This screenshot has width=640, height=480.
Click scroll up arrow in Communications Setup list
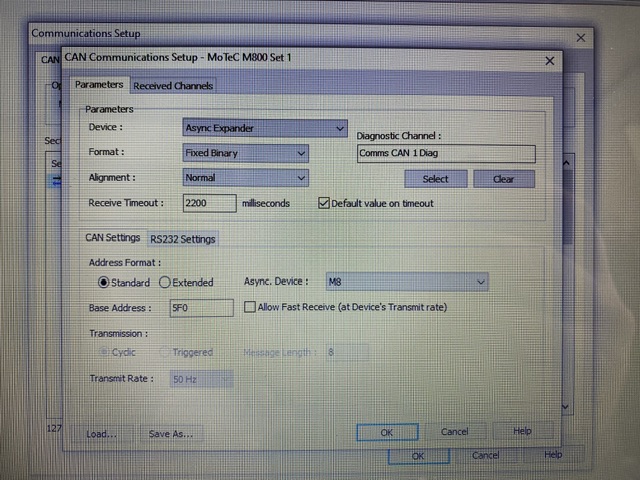click(x=567, y=163)
